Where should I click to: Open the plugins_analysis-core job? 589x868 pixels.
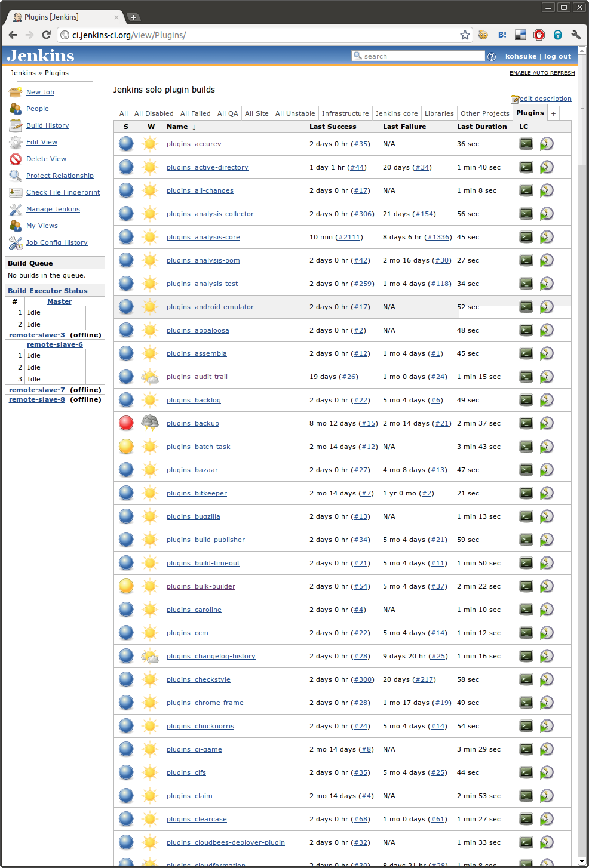[203, 237]
